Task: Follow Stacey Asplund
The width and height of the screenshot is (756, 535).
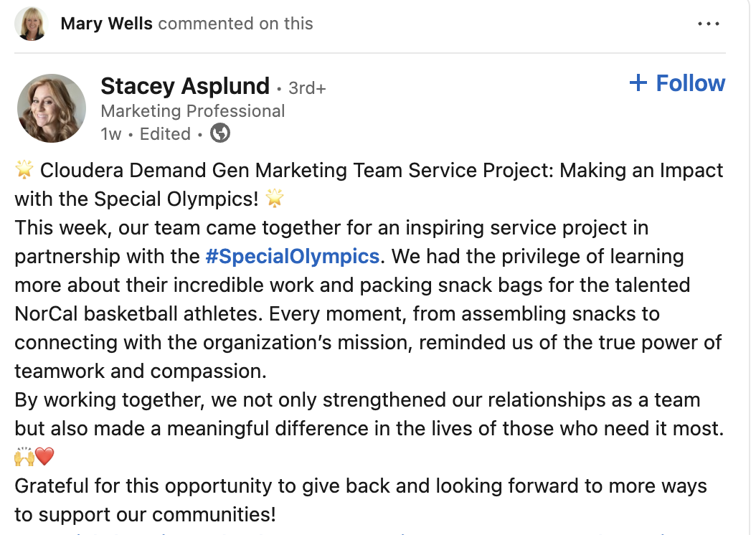Action: click(x=677, y=83)
